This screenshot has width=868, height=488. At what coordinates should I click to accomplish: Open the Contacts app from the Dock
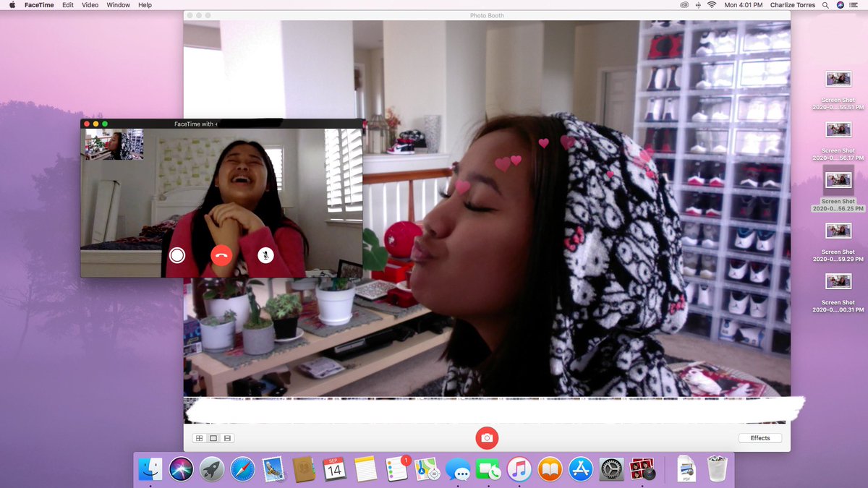tap(304, 469)
